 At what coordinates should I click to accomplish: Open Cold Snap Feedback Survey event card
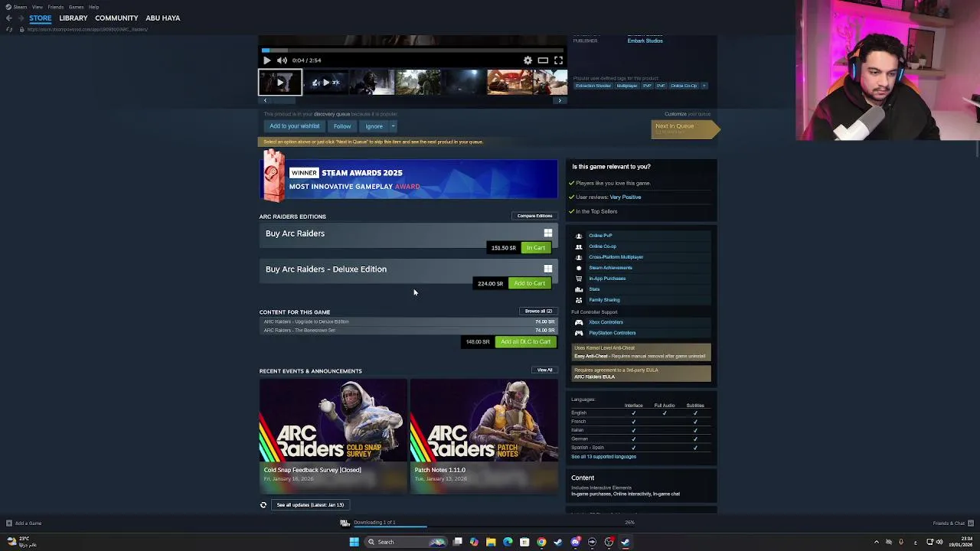pyautogui.click(x=333, y=435)
